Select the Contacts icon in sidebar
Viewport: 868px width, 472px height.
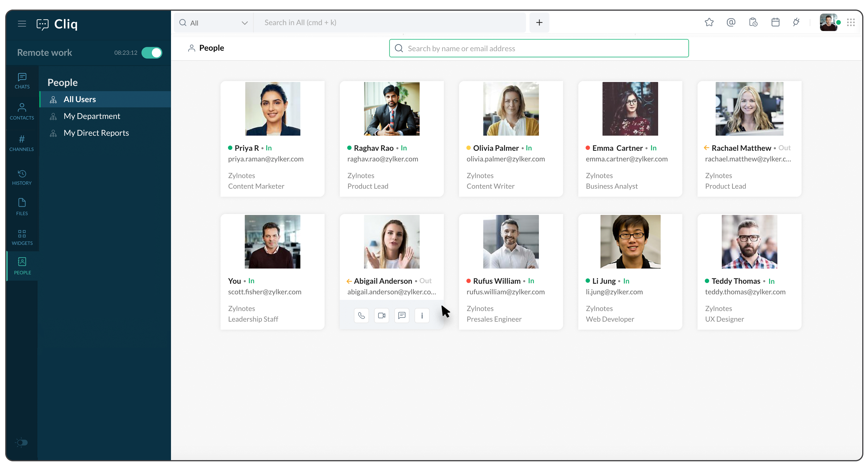[22, 111]
